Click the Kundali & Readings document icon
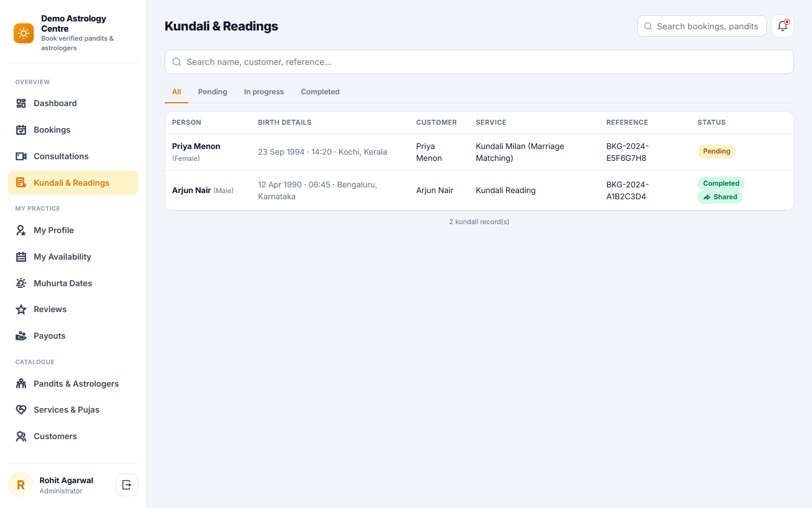Viewport: 812px width, 508px height. pyautogui.click(x=21, y=183)
